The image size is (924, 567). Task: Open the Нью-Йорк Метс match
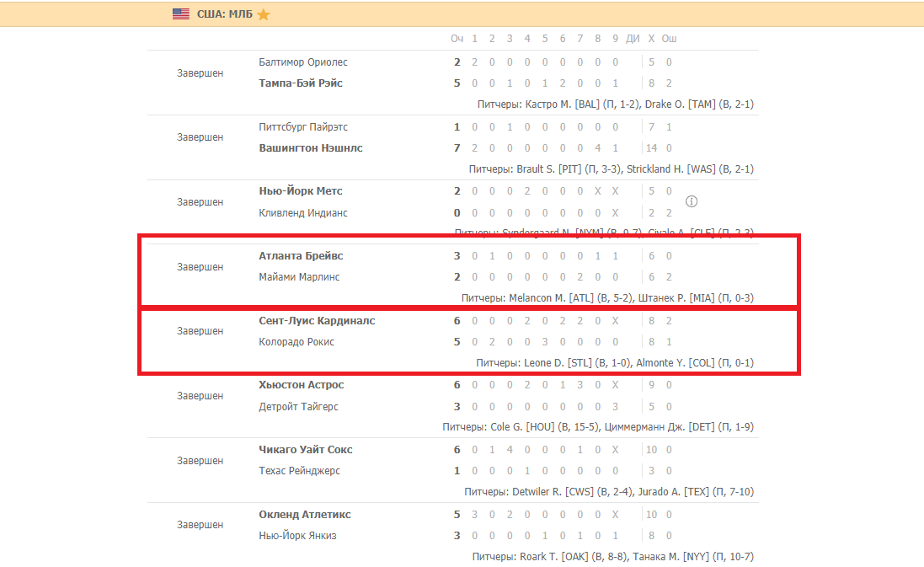pos(301,191)
